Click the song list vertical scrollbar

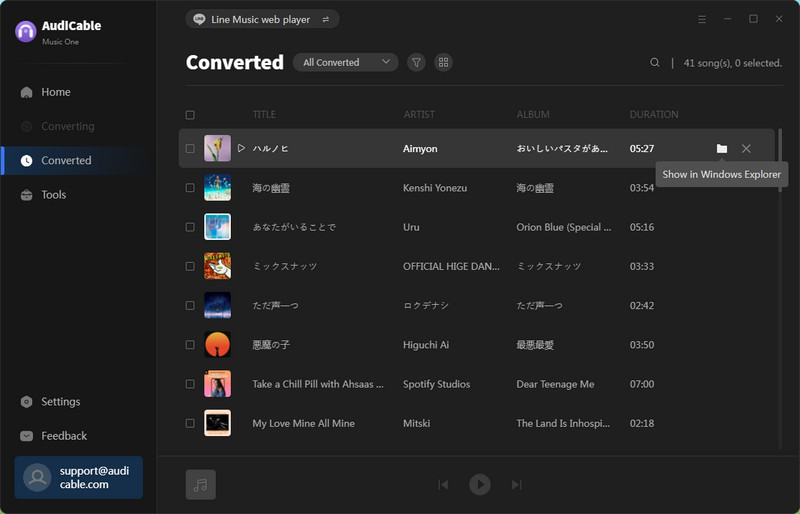point(780,159)
